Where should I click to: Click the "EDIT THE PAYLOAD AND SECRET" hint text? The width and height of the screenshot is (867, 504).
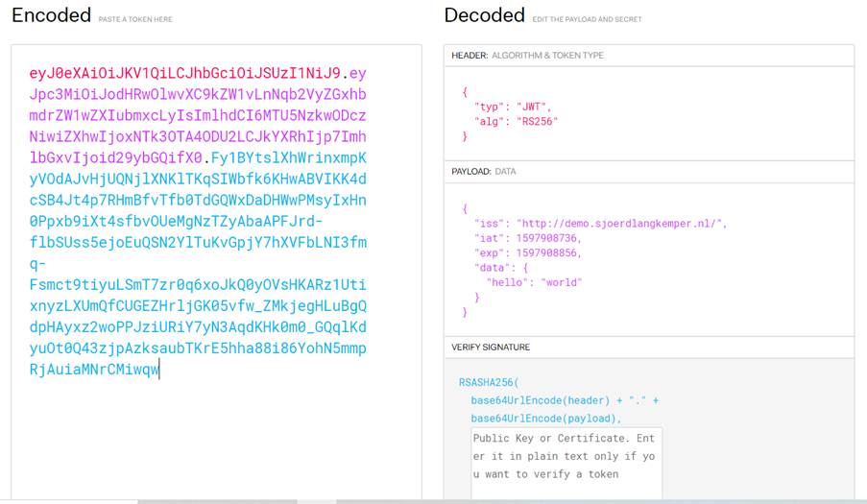(588, 19)
